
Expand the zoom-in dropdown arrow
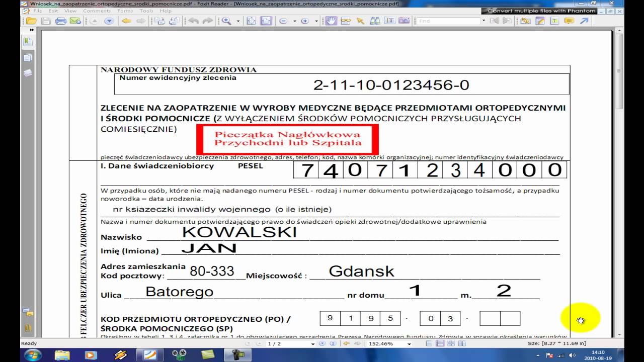(316, 21)
